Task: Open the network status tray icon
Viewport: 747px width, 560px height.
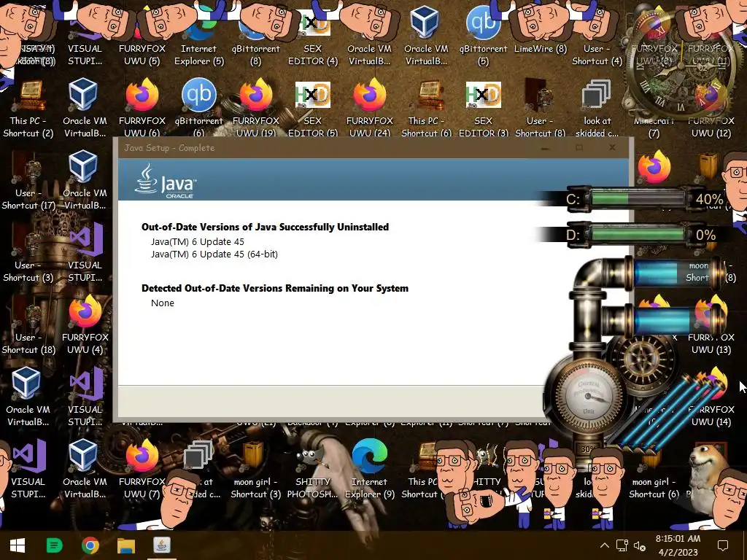Action: 622,545
